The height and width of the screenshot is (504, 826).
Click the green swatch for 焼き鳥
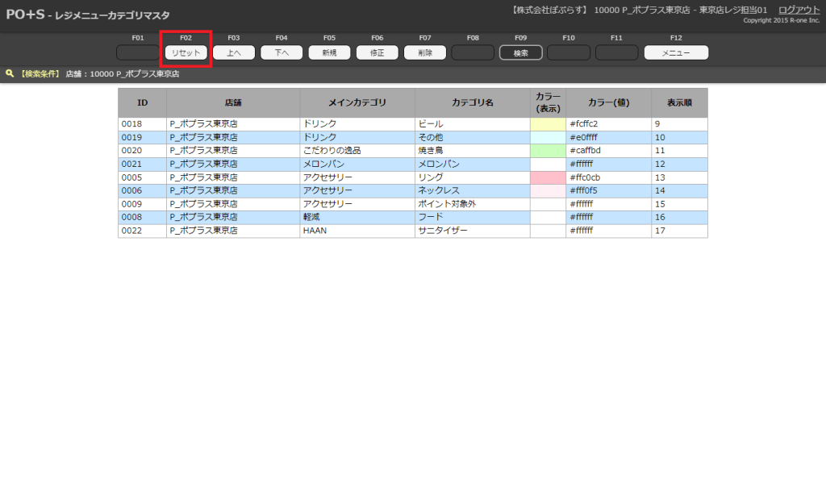(548, 151)
